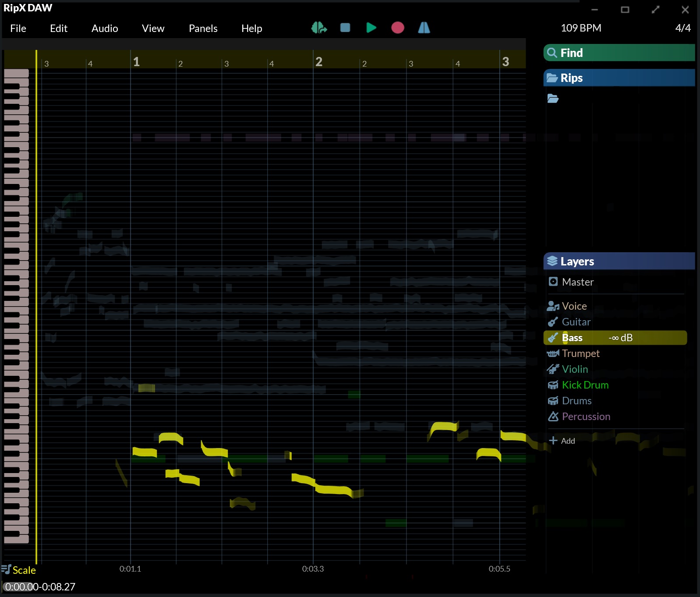Image resolution: width=700 pixels, height=597 pixels.
Task: Expand the Find panel
Action: tap(619, 53)
